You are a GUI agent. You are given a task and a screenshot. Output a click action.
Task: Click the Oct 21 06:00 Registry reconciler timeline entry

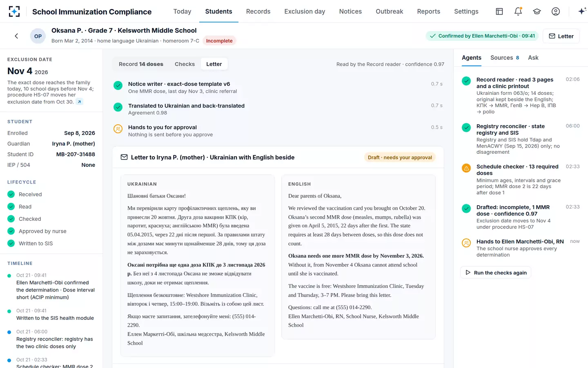(51, 339)
